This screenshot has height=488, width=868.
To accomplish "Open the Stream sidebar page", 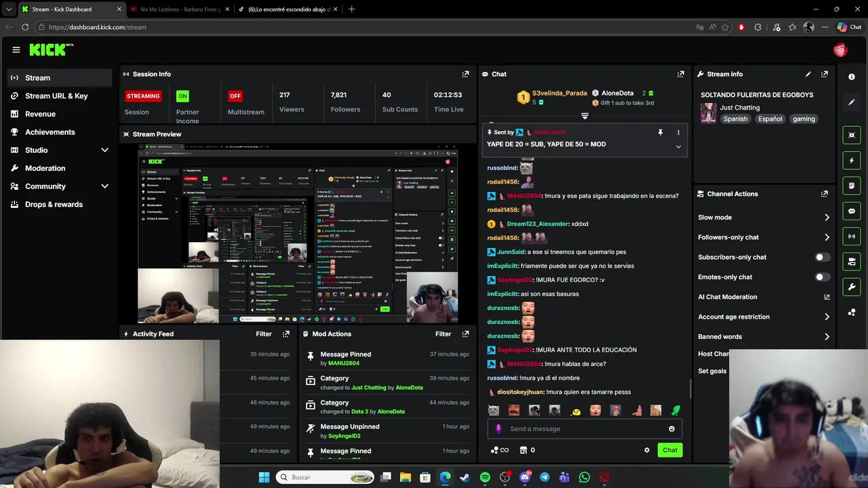I will point(60,78).
